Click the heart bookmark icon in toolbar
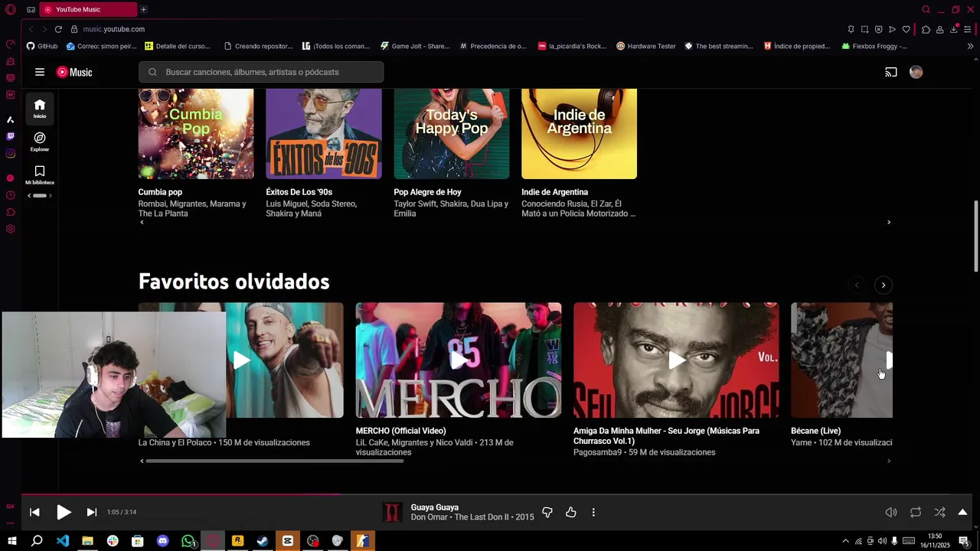 point(906,29)
